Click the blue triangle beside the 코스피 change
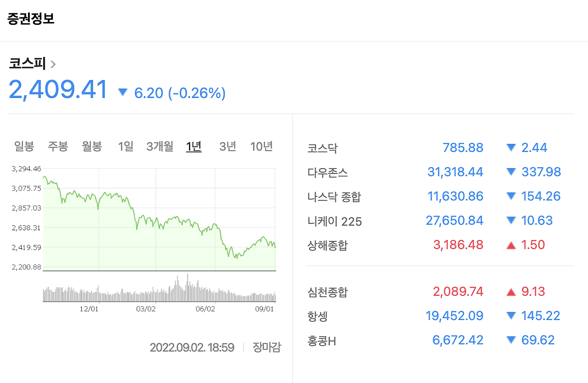The width and height of the screenshot is (588, 383). [x=122, y=92]
